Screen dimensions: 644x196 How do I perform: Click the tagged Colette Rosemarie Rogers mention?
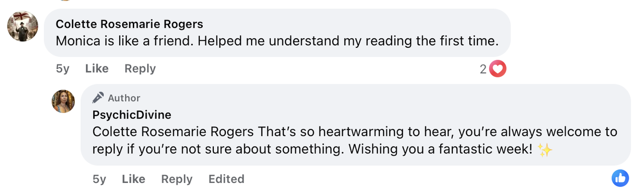173,132
